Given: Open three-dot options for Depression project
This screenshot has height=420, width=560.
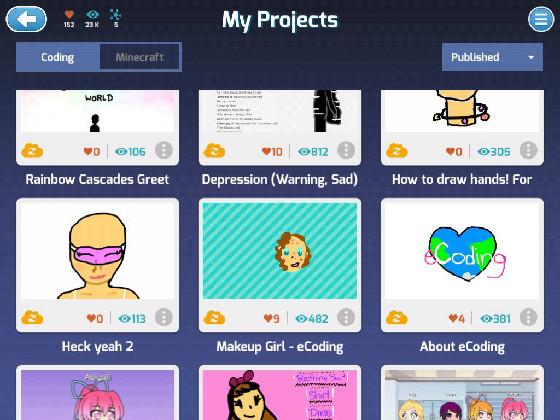Looking at the screenshot, I should (x=346, y=150).
